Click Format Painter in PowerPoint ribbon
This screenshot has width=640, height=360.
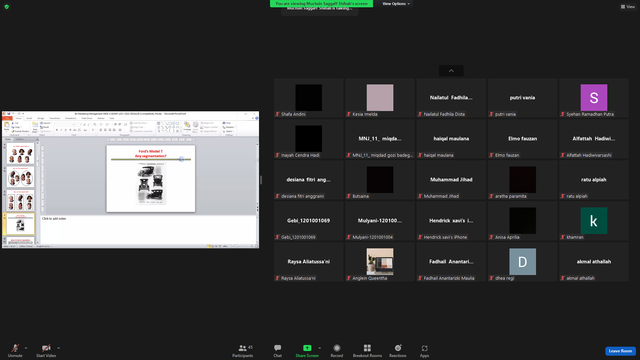pyautogui.click(x=20, y=131)
